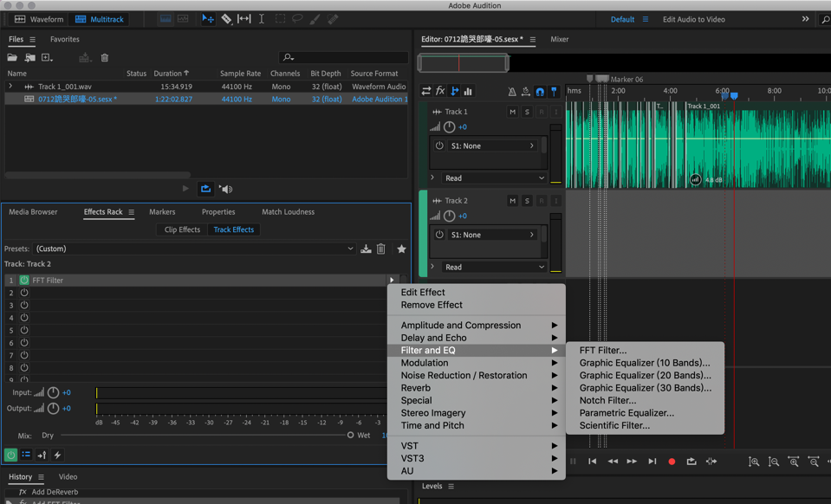
Task: Switch to the Markers tab
Action: tap(162, 212)
